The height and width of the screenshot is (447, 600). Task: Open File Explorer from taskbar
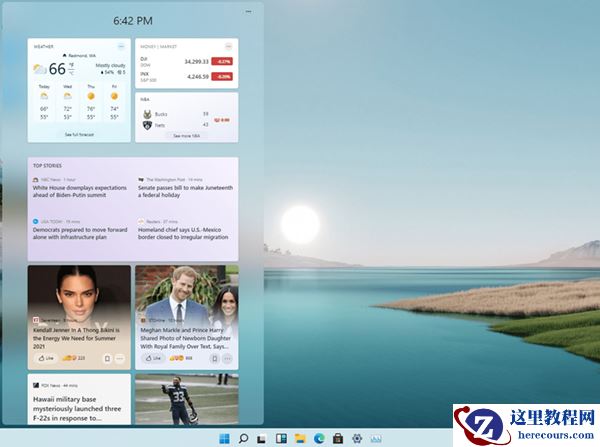point(300,439)
